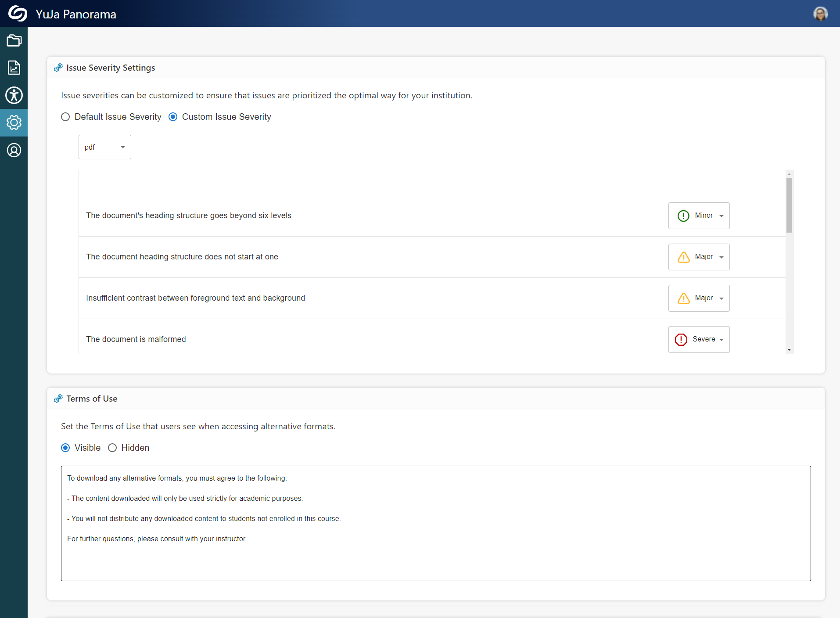Open severity dropdown for insufficient contrast issue
Viewport: 840px width, 618px height.
pos(699,298)
